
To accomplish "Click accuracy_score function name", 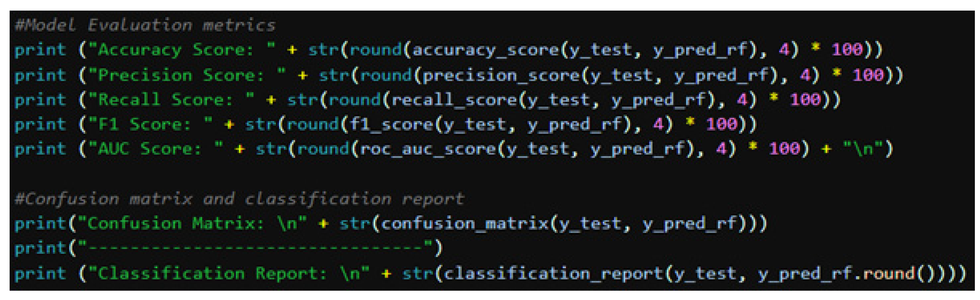I will (x=485, y=50).
